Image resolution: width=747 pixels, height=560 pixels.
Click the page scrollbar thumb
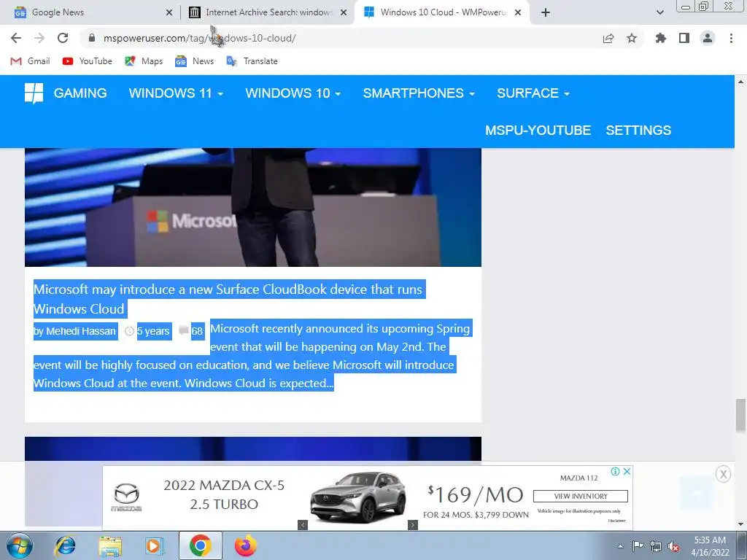tap(740, 414)
